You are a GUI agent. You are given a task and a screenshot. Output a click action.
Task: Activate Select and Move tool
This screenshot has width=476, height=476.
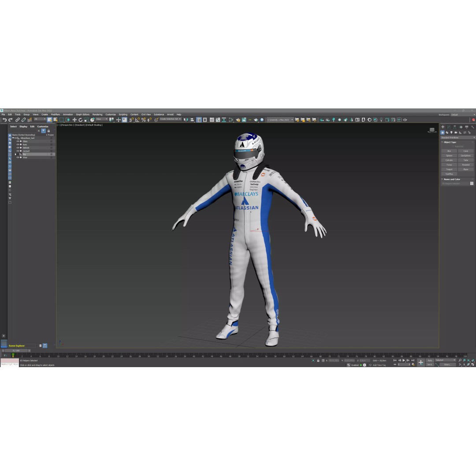[74, 120]
